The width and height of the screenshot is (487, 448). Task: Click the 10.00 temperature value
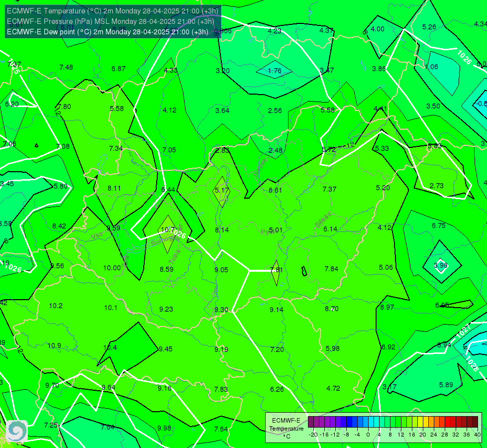[x=112, y=268]
